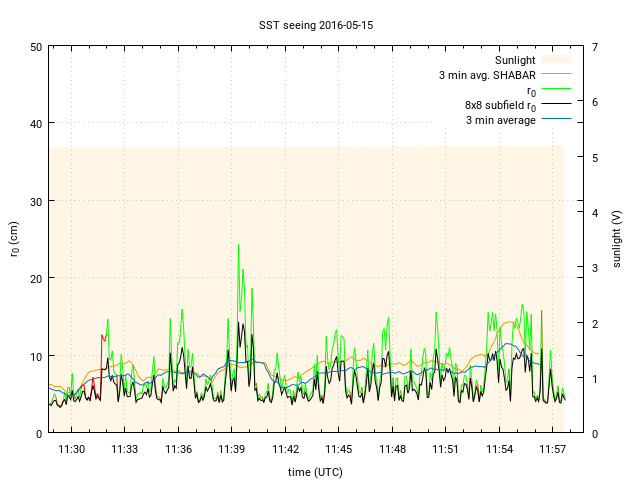
Task: Click the left axis label r0 (cm)
Action: click(x=15, y=239)
